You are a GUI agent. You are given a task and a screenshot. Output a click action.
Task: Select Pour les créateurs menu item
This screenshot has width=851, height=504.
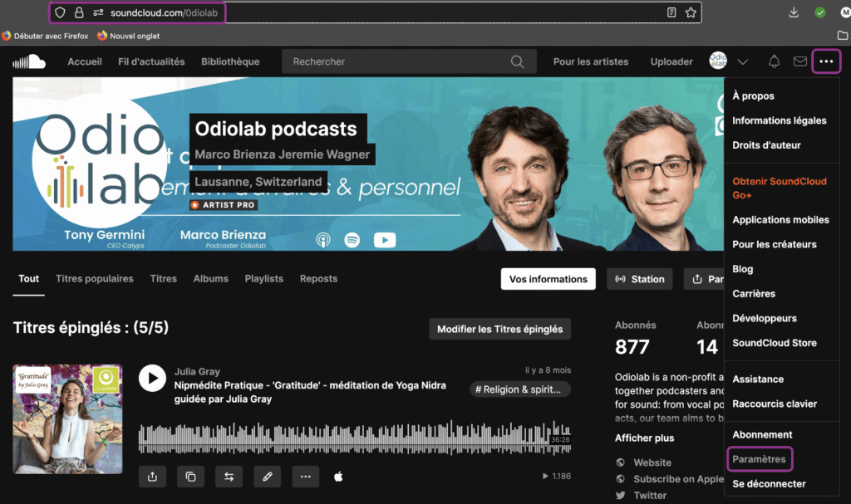[x=775, y=245]
